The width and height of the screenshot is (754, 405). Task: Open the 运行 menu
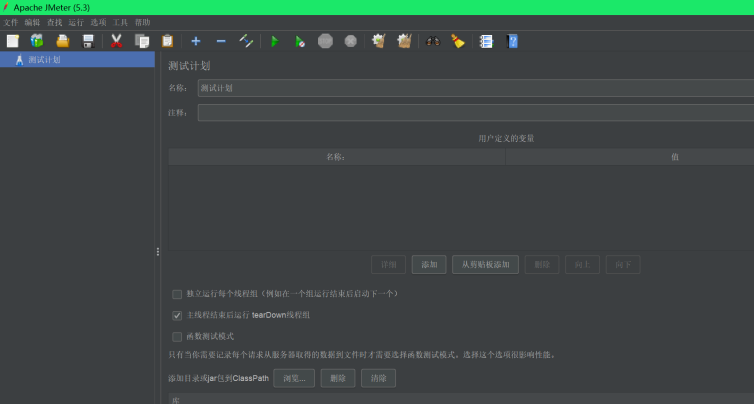[x=76, y=23]
